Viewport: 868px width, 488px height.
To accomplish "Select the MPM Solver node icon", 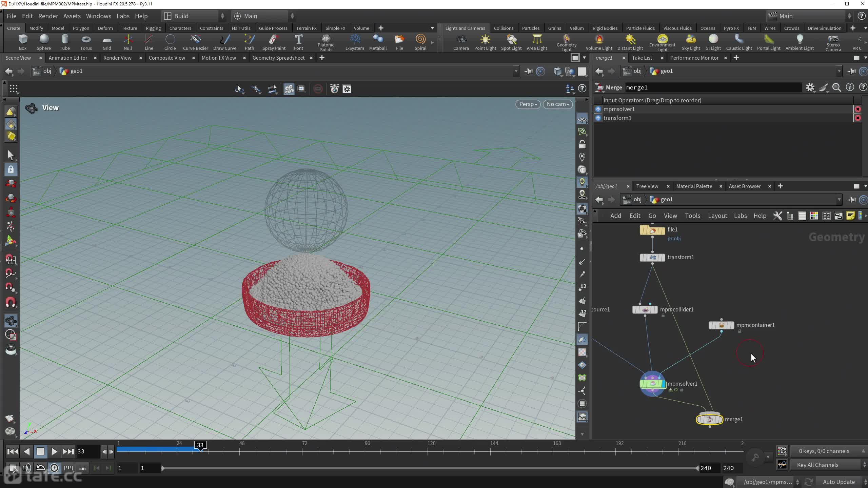I will [x=652, y=383].
